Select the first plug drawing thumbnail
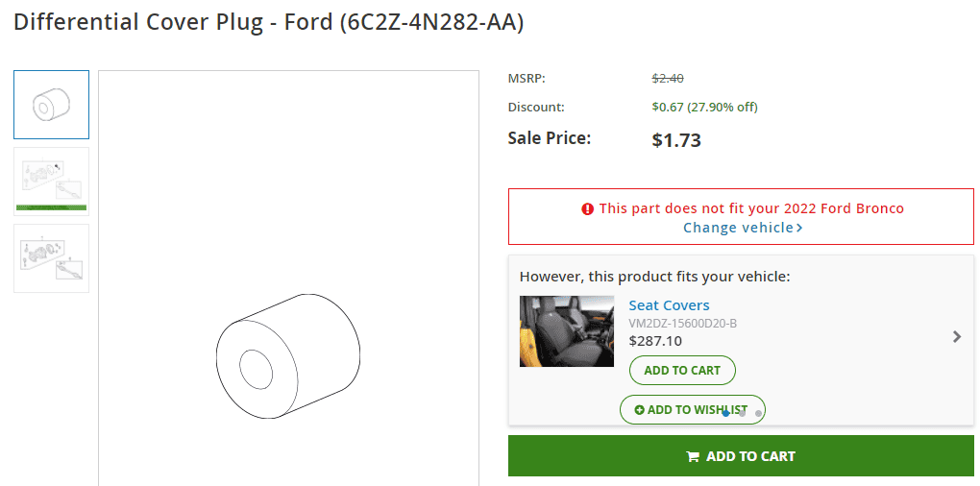Image resolution: width=980 pixels, height=486 pixels. pos(51,105)
